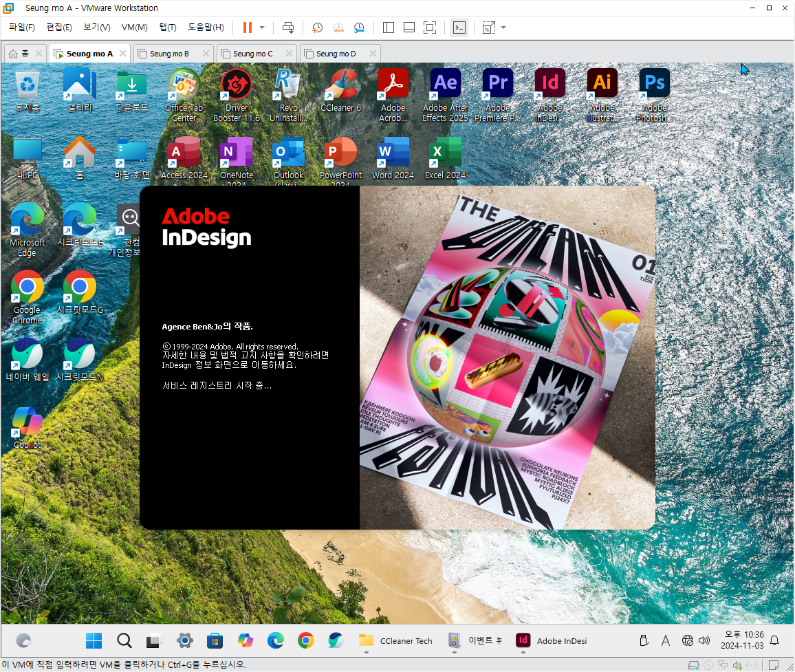Click the VMware message log status icon

click(774, 665)
